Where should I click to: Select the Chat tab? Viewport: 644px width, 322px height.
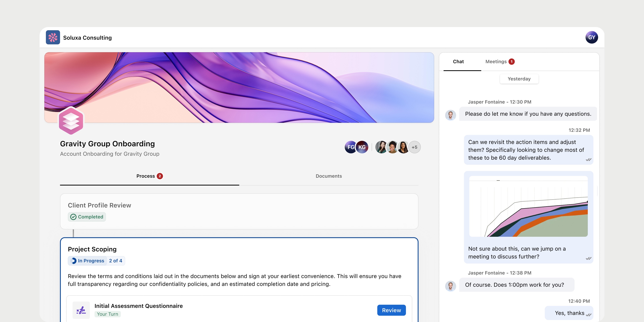pos(458,61)
